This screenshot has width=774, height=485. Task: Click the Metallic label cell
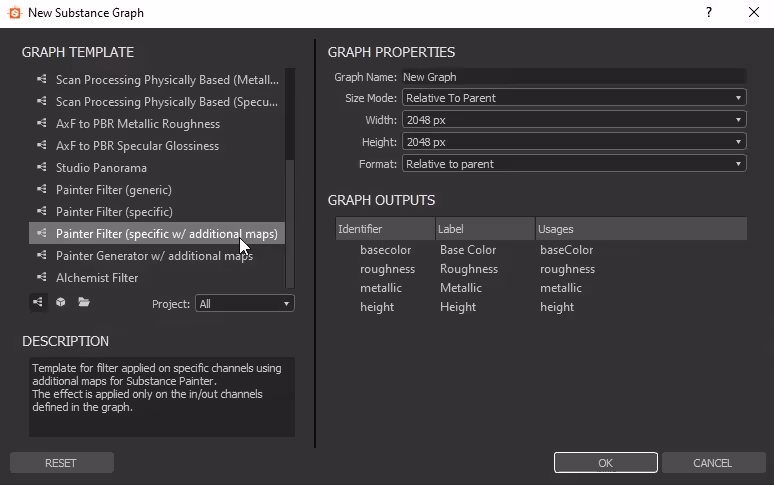click(461, 288)
